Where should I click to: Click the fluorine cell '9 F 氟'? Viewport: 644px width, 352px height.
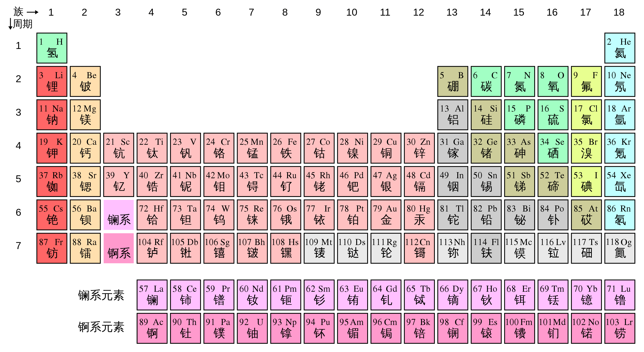[586, 81]
